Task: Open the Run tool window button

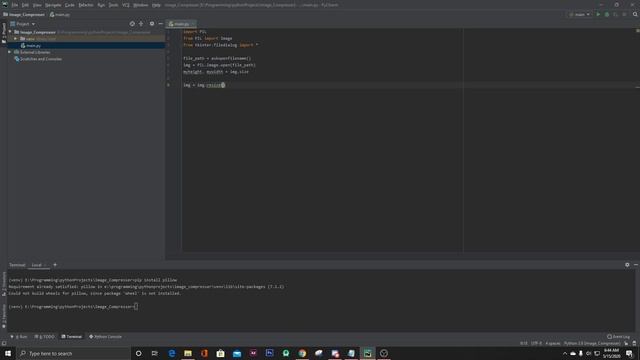Action: tap(20, 337)
